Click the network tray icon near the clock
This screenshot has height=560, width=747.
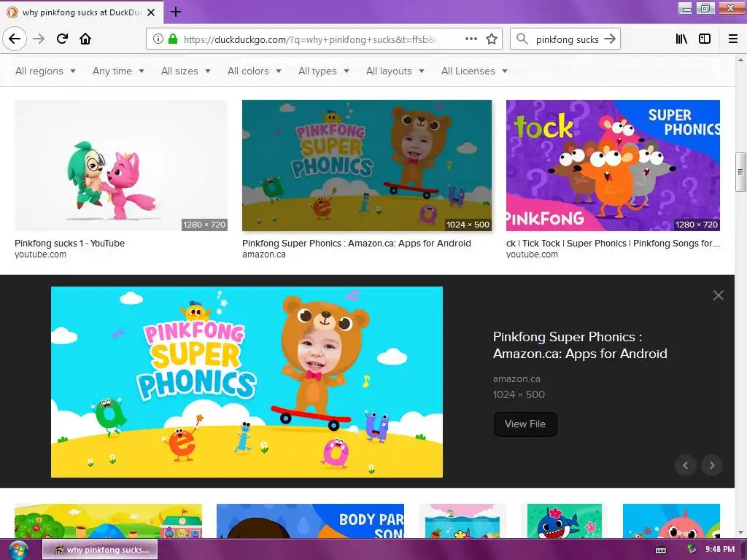(692, 550)
